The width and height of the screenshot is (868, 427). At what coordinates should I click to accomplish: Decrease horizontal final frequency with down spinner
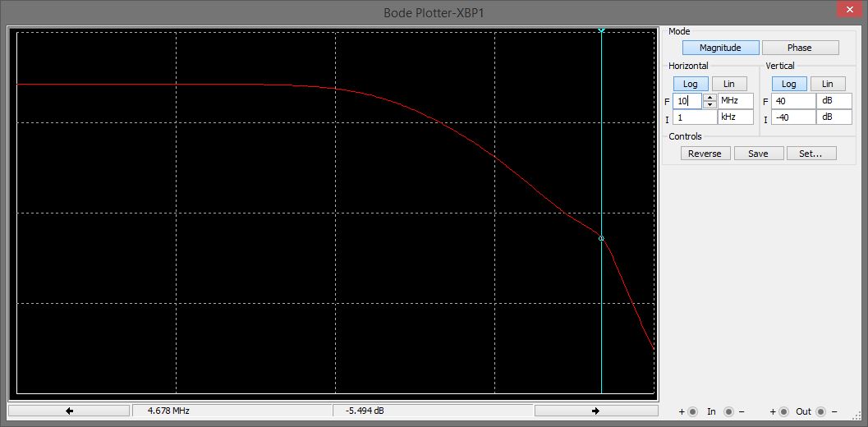(x=710, y=104)
